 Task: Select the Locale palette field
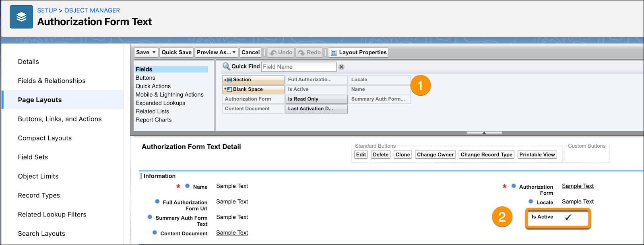(380, 80)
